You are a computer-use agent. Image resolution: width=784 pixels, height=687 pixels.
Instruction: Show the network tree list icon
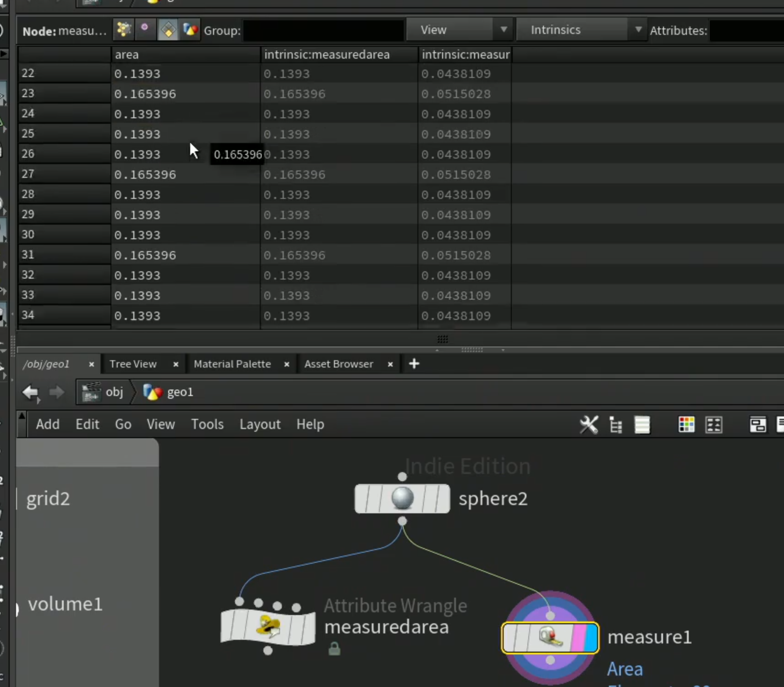click(x=616, y=425)
